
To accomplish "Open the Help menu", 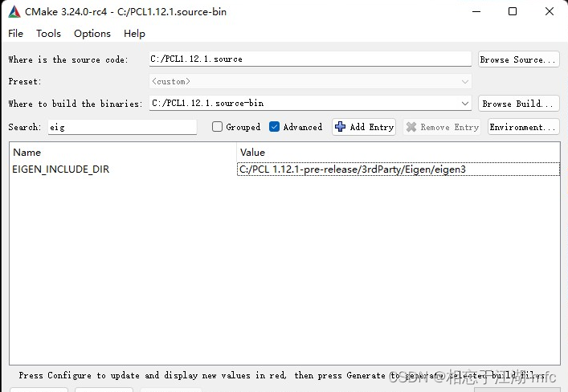I will [x=134, y=34].
